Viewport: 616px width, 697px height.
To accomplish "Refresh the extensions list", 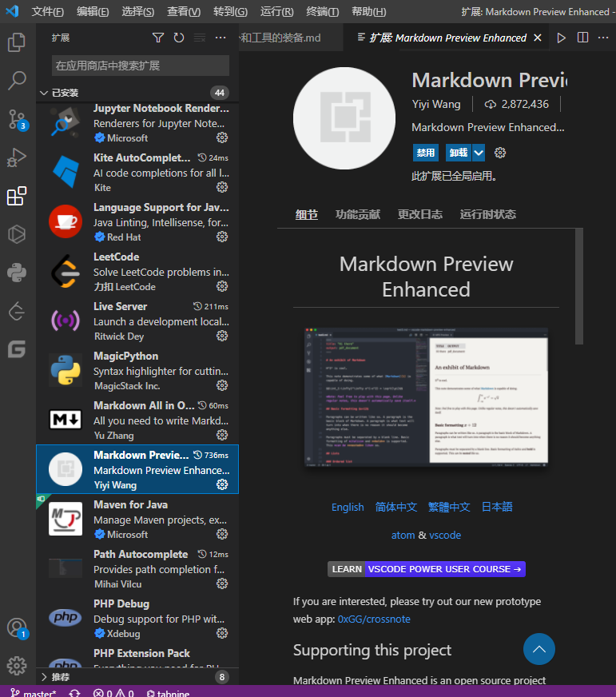I will pos(179,38).
